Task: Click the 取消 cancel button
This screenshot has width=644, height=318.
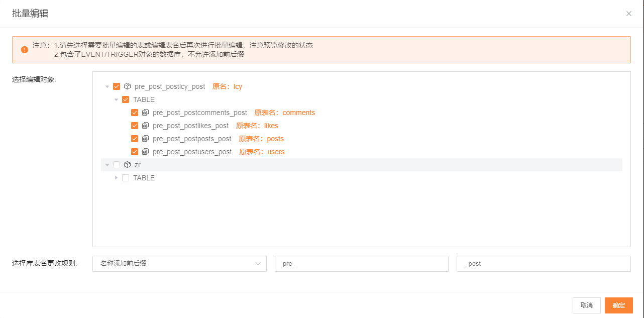Action: [586, 305]
